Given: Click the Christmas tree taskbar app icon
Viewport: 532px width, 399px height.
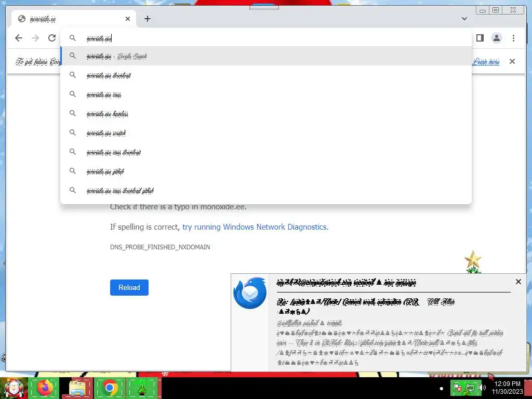Looking at the screenshot, I should 142,388.
